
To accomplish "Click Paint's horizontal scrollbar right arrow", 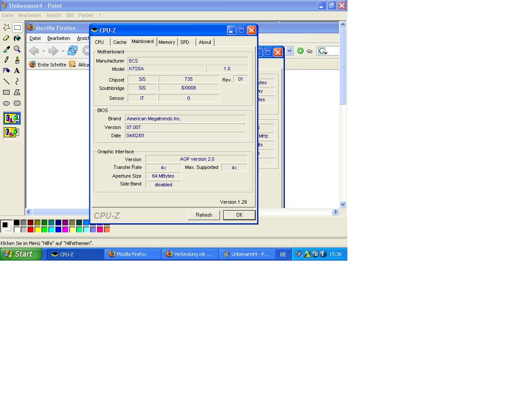I will tap(335, 212).
